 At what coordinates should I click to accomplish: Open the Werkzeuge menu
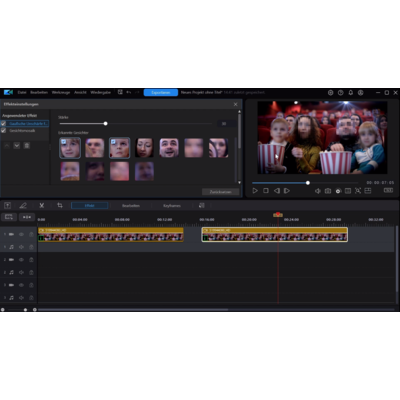coord(61,92)
